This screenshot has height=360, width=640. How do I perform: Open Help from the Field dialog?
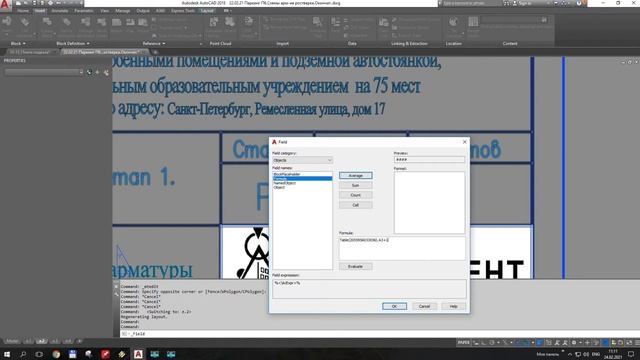click(x=453, y=306)
